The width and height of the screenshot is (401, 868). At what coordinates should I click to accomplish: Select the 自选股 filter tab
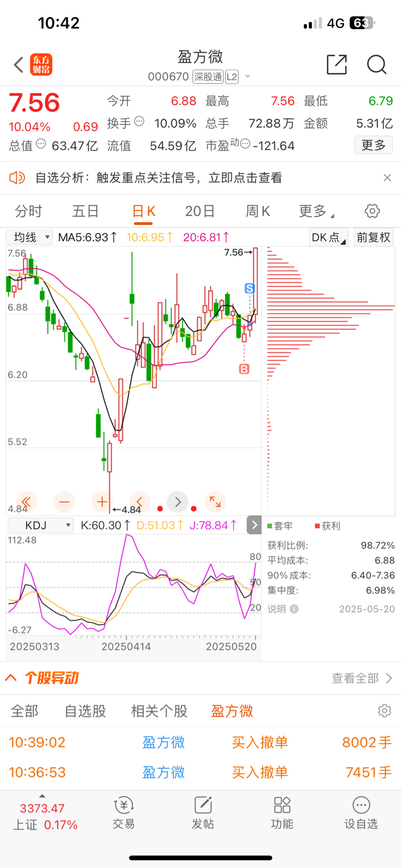pos(85,711)
